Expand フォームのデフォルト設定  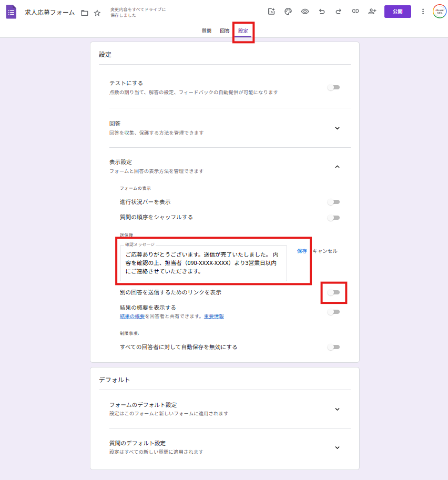337,409
